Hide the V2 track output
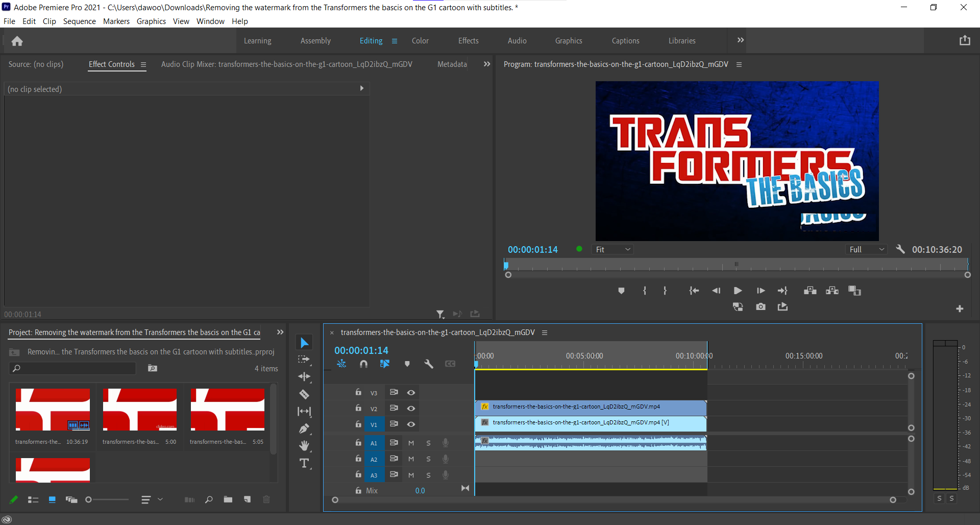980x525 pixels. click(x=411, y=408)
